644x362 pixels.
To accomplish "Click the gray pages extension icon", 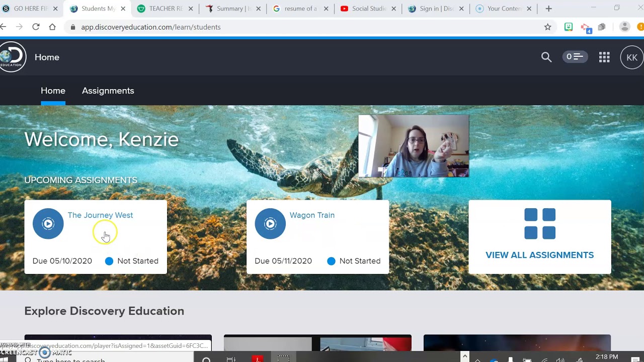I will [x=602, y=27].
